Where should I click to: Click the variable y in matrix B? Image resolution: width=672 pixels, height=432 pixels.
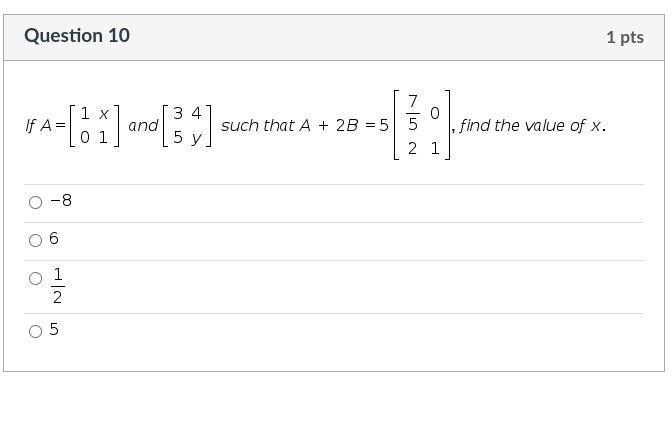pos(197,138)
